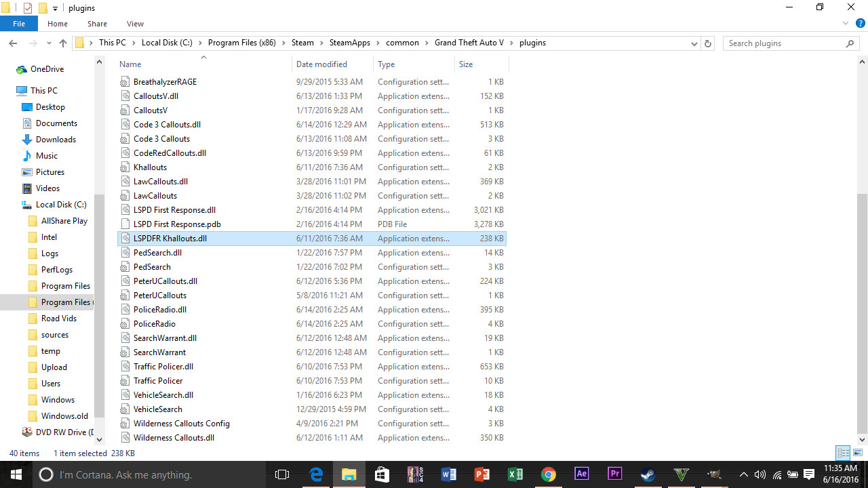This screenshot has width=868, height=488.
Task: Refresh the plugins folder
Action: click(x=708, y=43)
